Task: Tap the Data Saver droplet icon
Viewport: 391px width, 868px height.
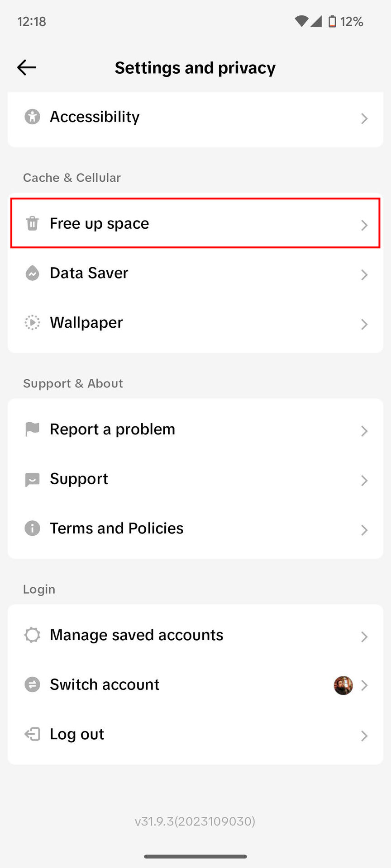Action: pyautogui.click(x=32, y=273)
